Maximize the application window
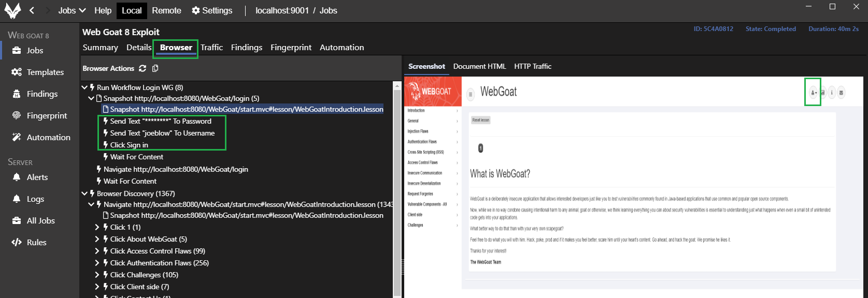 coord(833,7)
